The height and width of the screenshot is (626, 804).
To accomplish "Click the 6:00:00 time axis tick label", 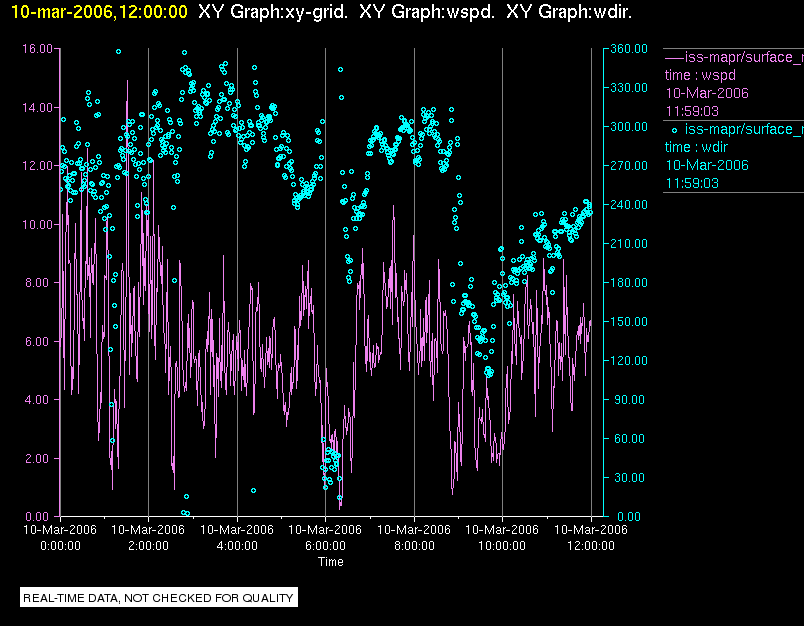I will click(x=325, y=546).
